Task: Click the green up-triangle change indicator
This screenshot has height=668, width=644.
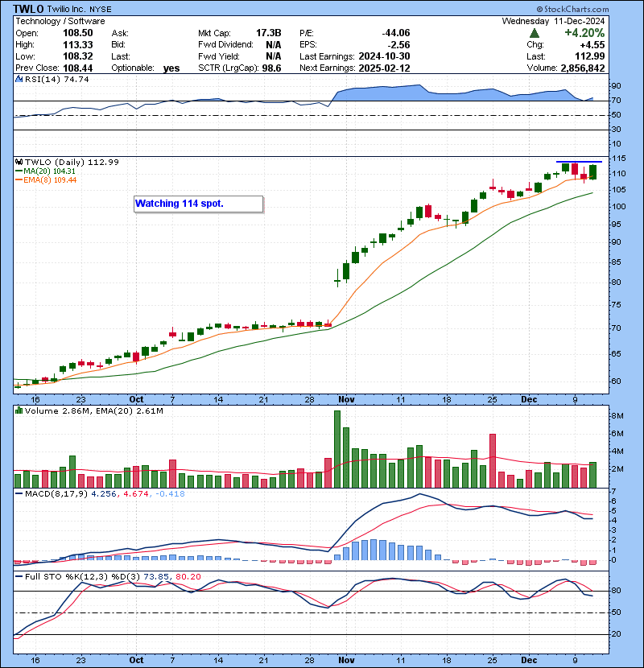Action: point(534,33)
